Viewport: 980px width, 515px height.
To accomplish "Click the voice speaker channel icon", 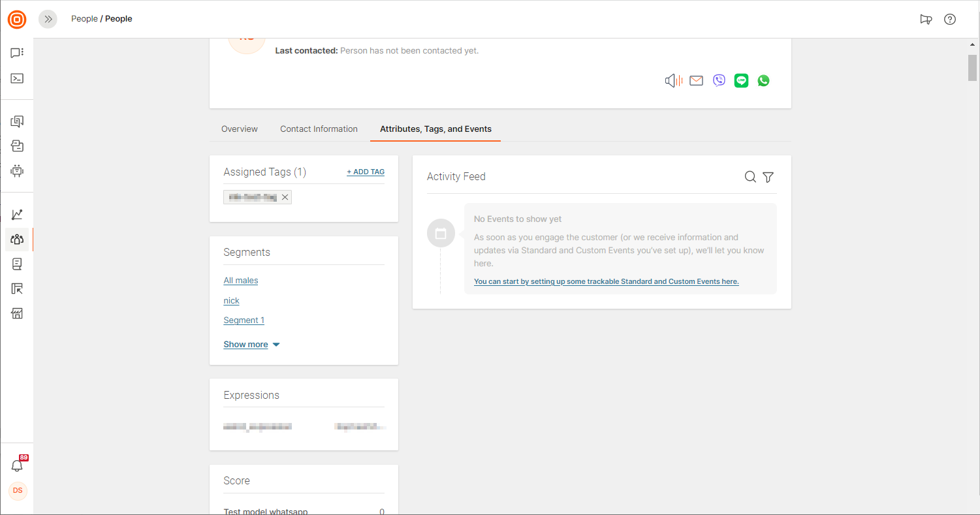I will coord(673,81).
